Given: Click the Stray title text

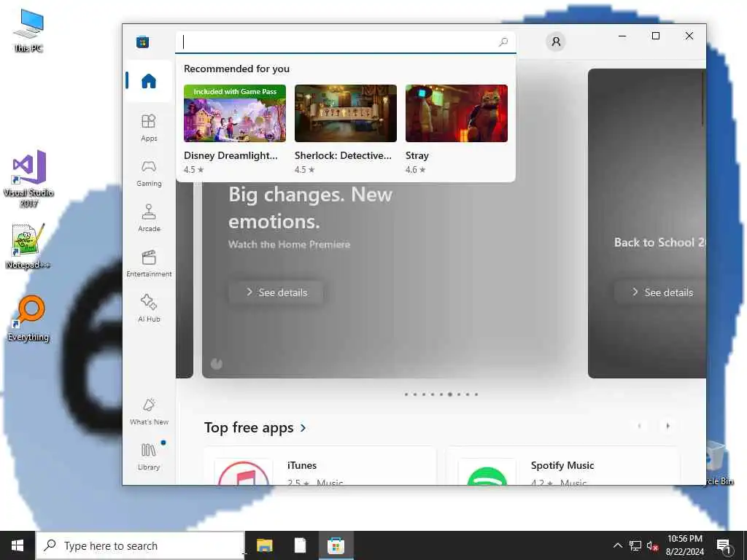Looking at the screenshot, I should (417, 156).
